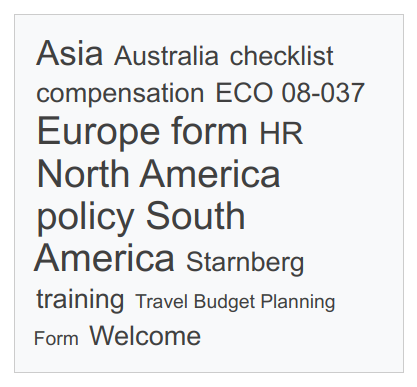Viewport: 417px width, 387px height.
Task: Click the word North in the tag cloud
Action: click(83, 174)
